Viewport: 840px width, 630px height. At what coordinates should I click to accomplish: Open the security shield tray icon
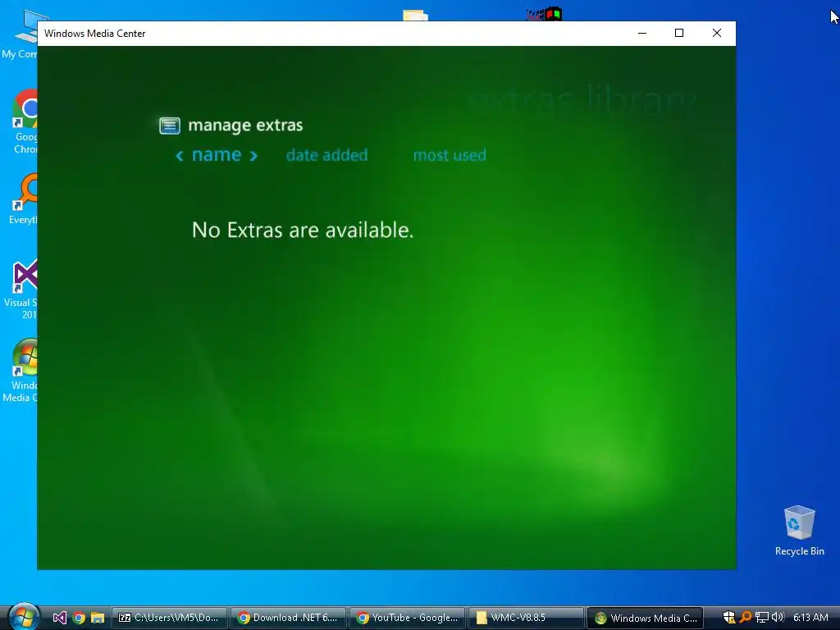(x=729, y=618)
